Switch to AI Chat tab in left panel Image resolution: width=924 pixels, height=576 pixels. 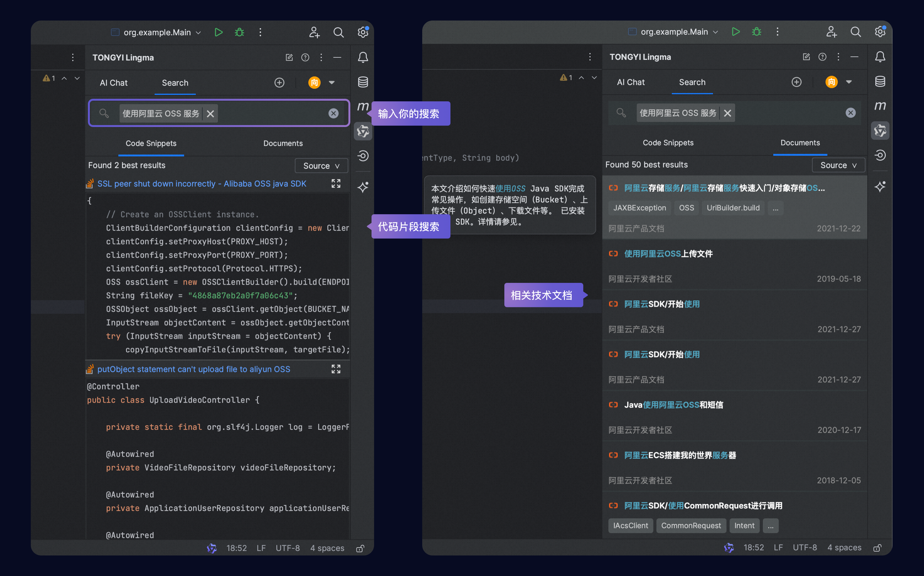pyautogui.click(x=114, y=83)
